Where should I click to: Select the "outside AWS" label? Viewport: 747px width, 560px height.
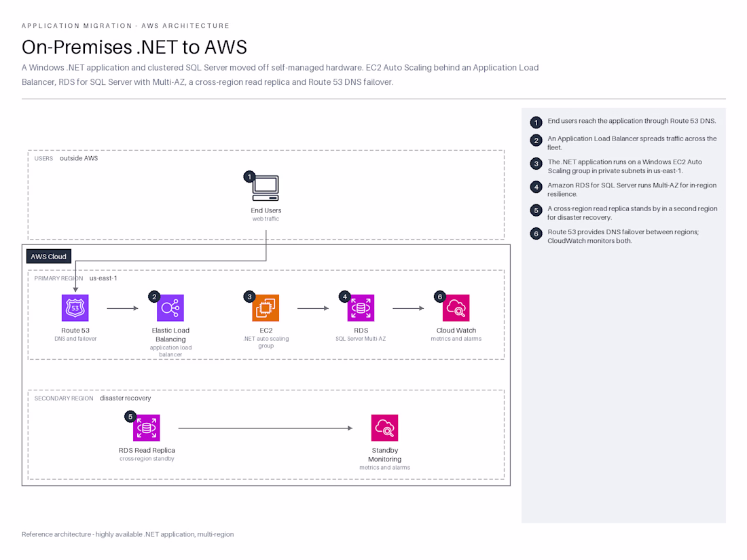coord(79,158)
